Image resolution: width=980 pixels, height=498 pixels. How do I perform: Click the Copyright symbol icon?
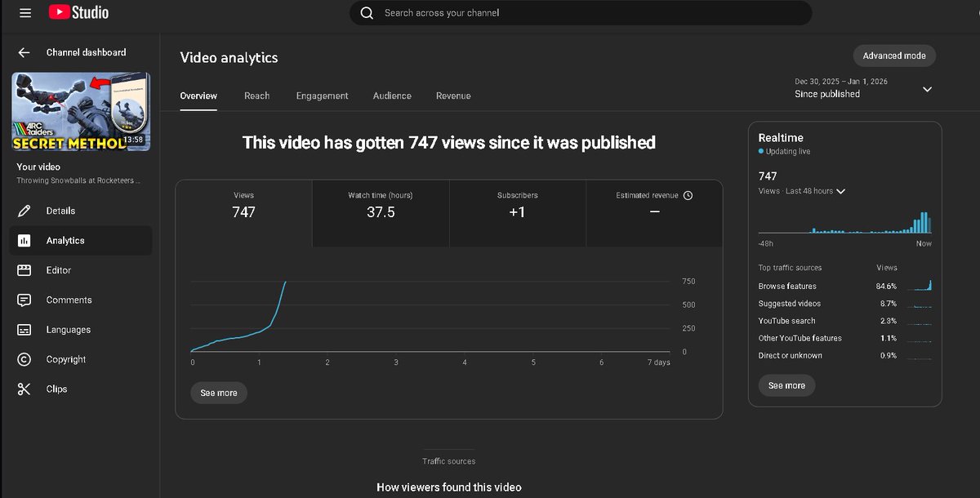[x=24, y=359]
